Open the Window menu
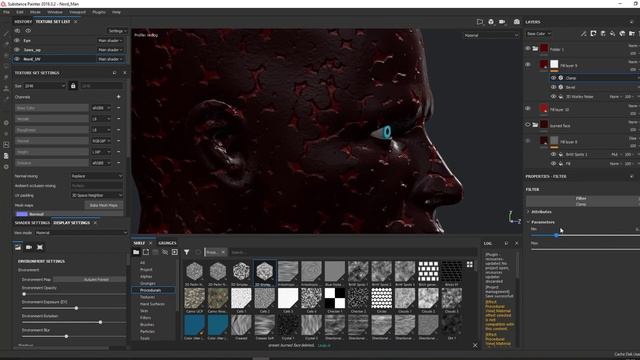The height and width of the screenshot is (360, 640). [x=55, y=12]
